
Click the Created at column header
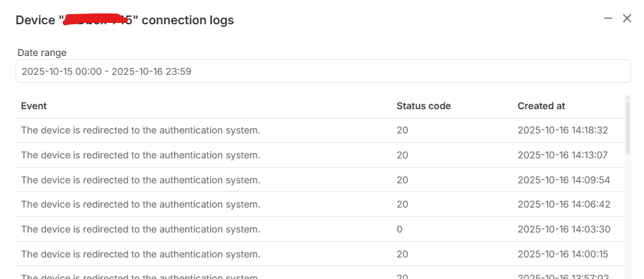coord(541,106)
